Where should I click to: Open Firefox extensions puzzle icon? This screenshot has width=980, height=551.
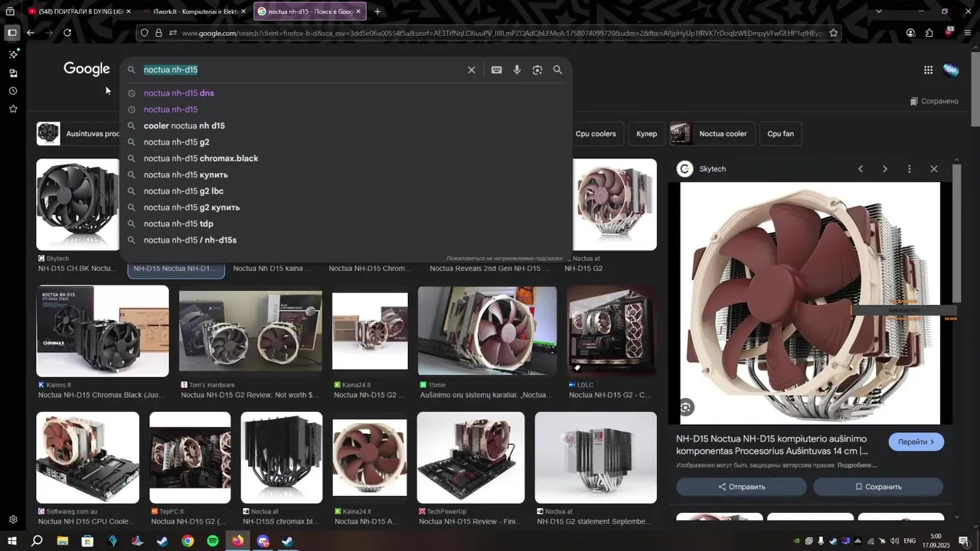pyautogui.click(x=929, y=33)
